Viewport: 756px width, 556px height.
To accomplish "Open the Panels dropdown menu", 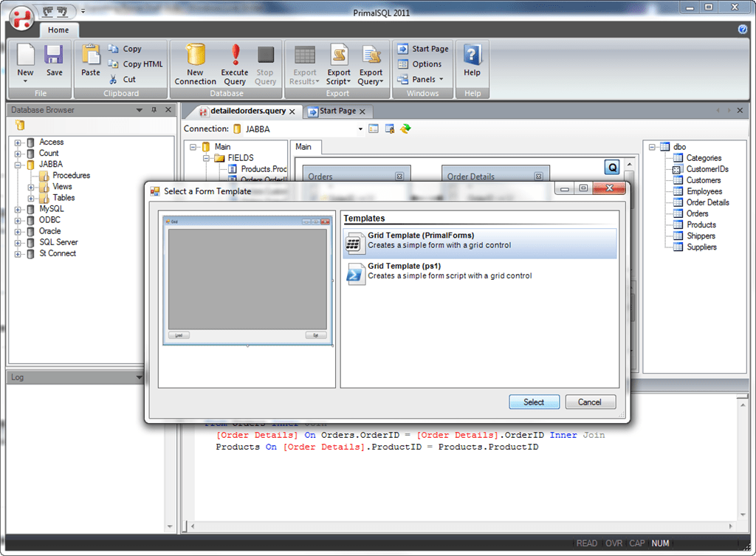I will pos(422,79).
